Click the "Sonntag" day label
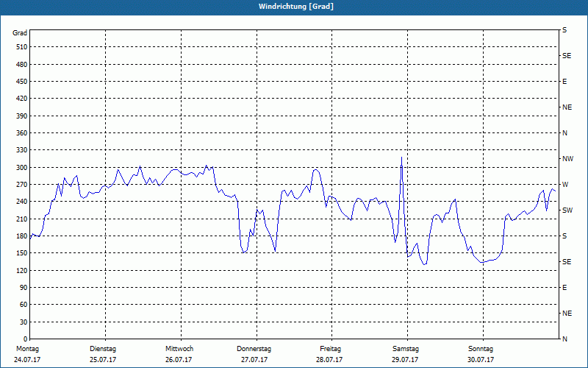 (481, 349)
